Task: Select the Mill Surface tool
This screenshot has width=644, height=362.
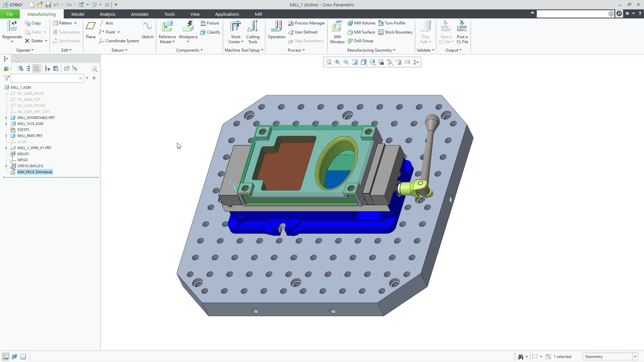Action: coord(362,32)
